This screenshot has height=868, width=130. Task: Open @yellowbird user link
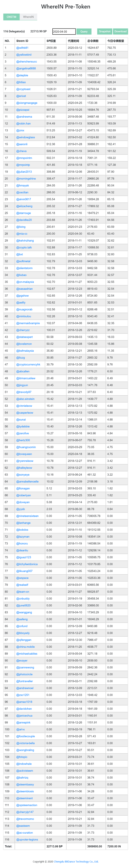point(24,55)
